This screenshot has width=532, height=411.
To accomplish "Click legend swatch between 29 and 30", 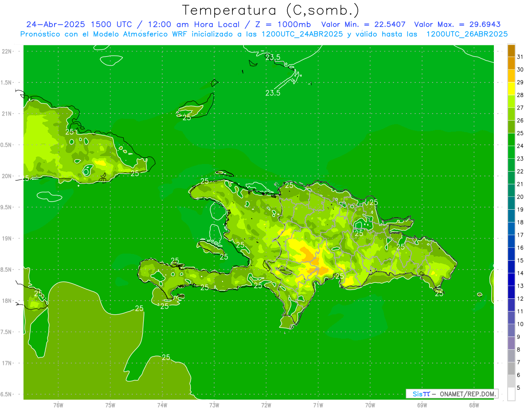I will coord(511,76).
